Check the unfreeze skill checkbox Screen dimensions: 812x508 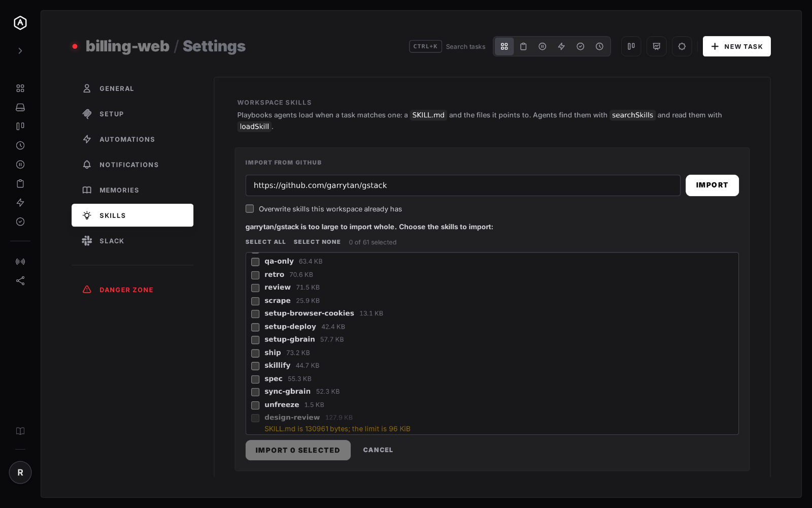pyautogui.click(x=255, y=405)
